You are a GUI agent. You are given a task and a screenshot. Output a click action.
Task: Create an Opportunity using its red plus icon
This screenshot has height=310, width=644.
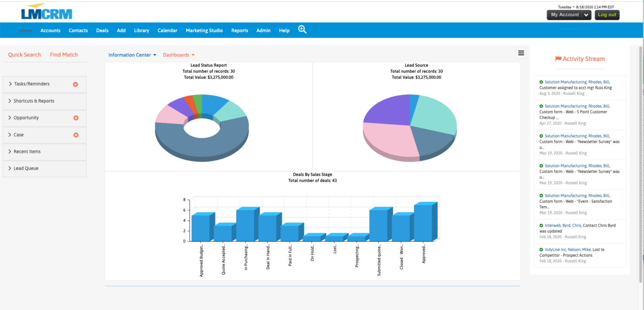(76, 118)
